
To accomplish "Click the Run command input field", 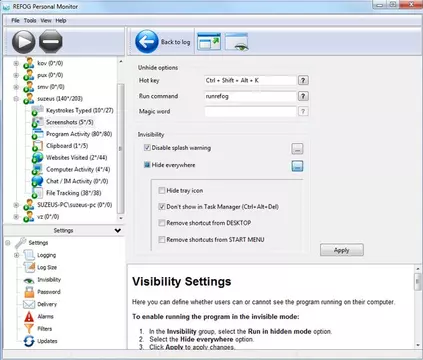I will pos(250,96).
